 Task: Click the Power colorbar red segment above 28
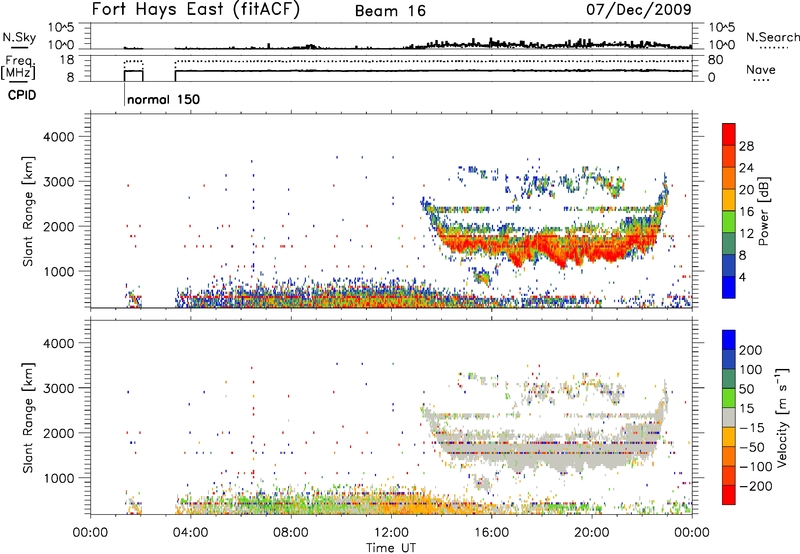click(729, 134)
